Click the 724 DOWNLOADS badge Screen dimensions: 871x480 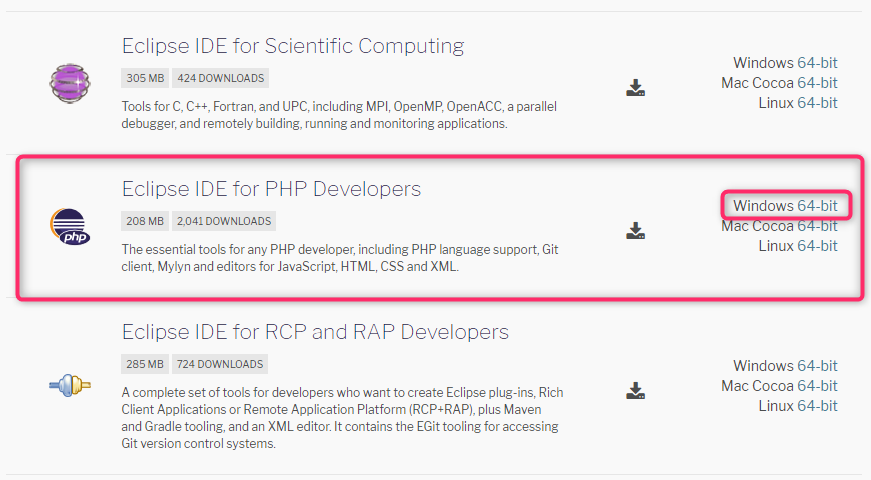pos(220,364)
